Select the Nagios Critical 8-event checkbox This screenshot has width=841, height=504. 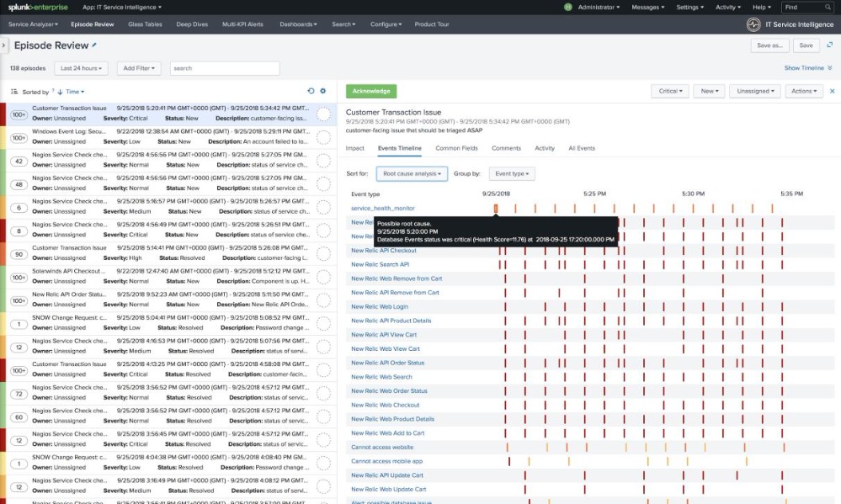tap(323, 231)
